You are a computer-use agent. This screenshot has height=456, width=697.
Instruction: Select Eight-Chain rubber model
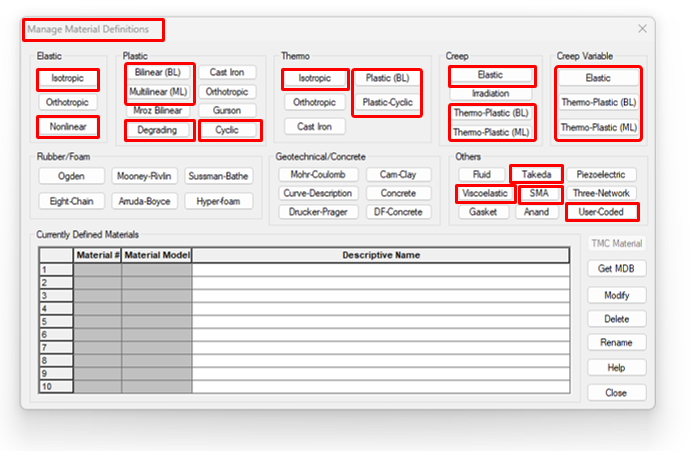72,202
